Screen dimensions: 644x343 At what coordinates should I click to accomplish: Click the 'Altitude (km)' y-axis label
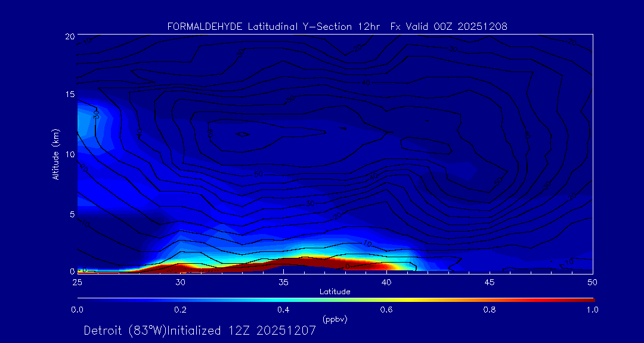point(55,154)
